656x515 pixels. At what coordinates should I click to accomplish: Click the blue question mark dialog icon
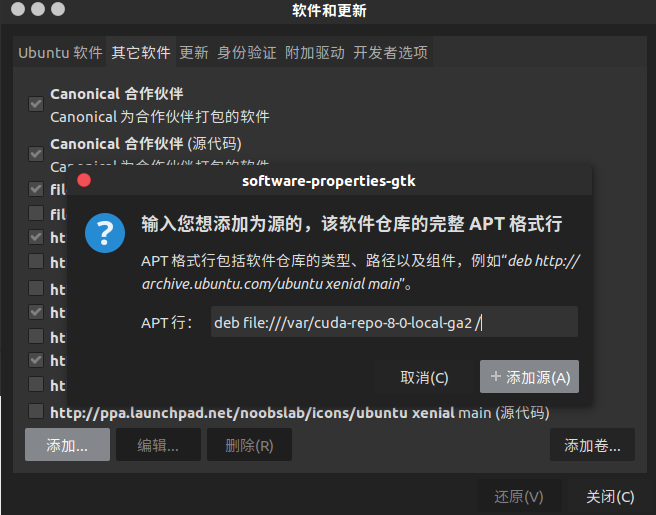[x=105, y=233]
